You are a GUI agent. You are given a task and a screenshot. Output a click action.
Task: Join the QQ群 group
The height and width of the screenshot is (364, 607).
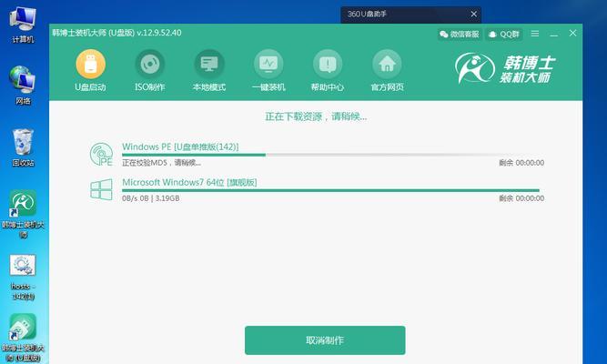coord(504,34)
